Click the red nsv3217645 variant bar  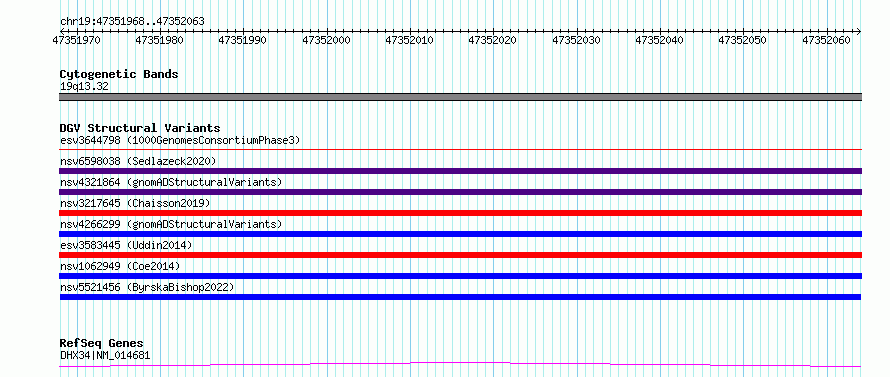click(x=460, y=213)
